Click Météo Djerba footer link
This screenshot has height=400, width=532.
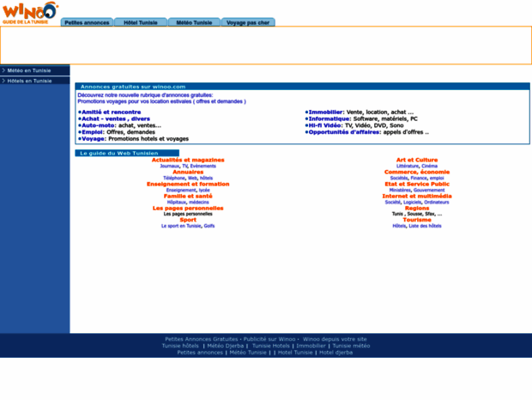click(x=226, y=346)
